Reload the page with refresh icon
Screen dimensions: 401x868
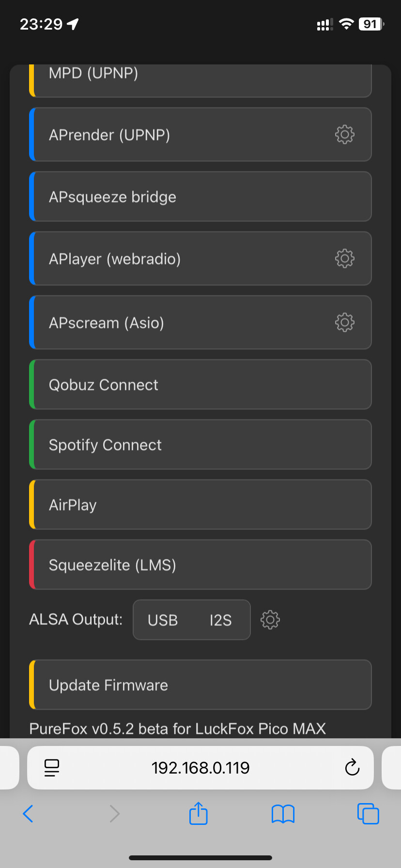[x=352, y=767]
